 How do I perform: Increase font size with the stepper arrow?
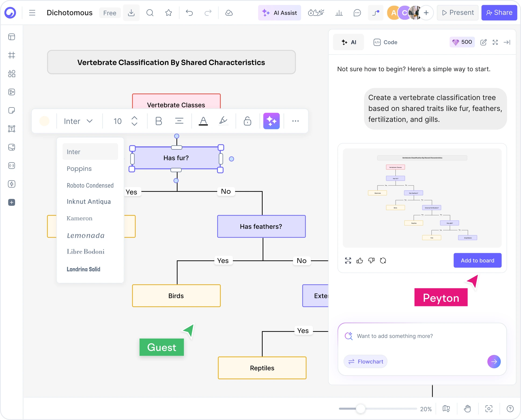tap(134, 118)
